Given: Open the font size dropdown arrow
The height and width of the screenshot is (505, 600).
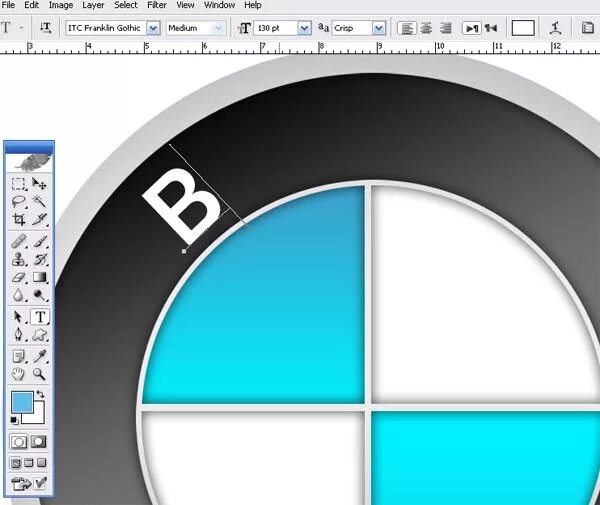Looking at the screenshot, I should pyautogui.click(x=304, y=28).
